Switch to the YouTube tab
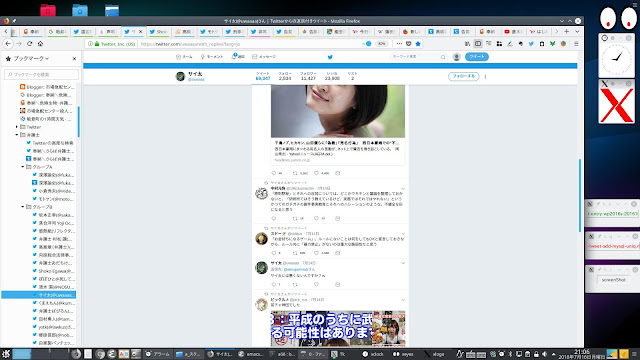 pyautogui.click(x=514, y=31)
